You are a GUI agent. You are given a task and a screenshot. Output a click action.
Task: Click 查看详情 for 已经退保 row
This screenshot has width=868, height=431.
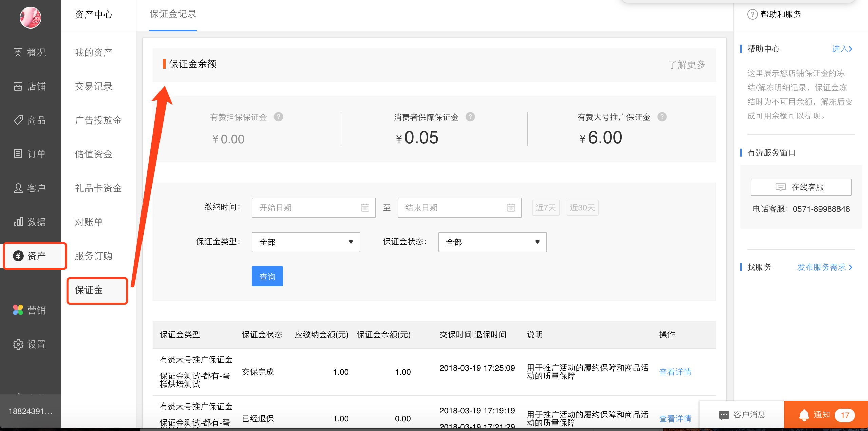[675, 419]
